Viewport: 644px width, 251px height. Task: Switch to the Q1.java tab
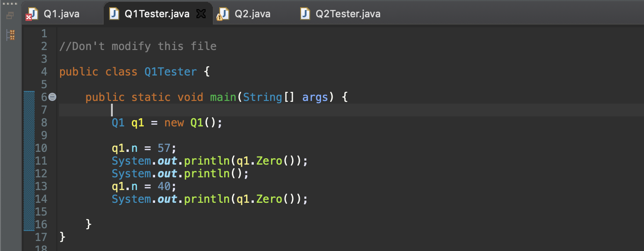pos(53,14)
